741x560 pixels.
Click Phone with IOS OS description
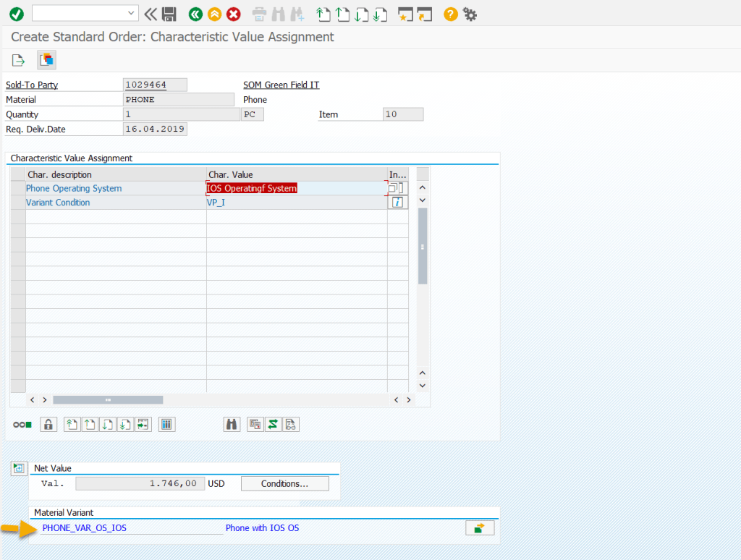click(x=262, y=528)
